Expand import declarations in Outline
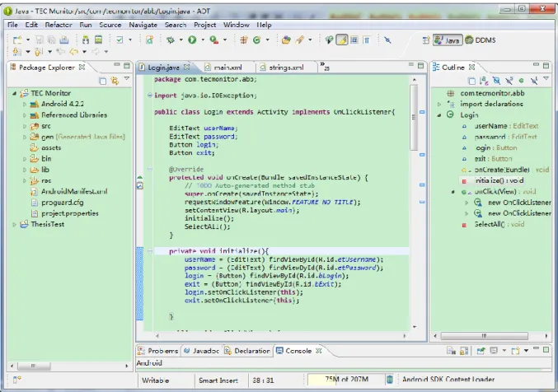The width and height of the screenshot is (558, 392). (x=439, y=105)
